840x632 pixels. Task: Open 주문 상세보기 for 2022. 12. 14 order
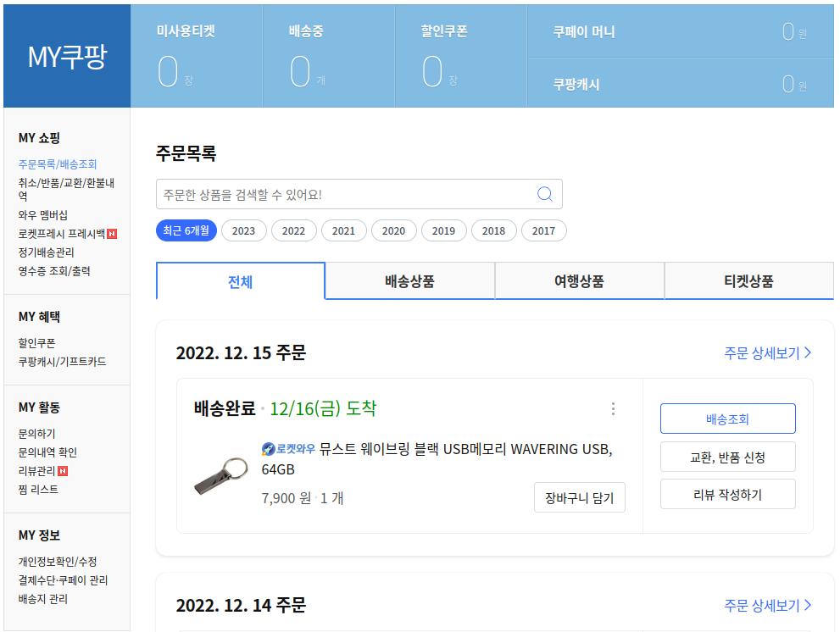768,606
